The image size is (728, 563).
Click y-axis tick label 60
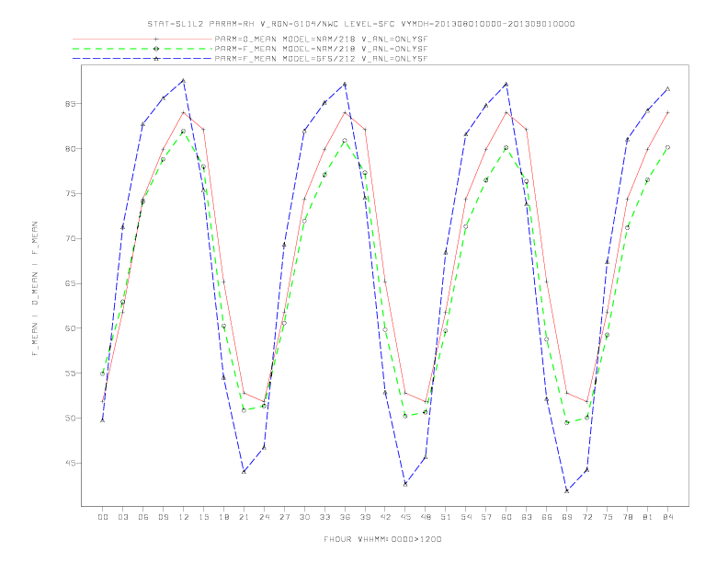point(70,328)
